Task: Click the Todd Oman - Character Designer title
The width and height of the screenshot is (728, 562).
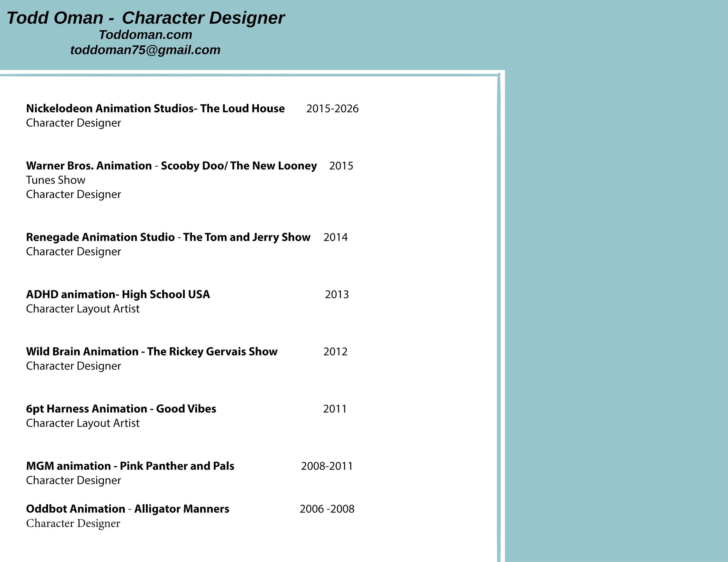Action: point(146,18)
